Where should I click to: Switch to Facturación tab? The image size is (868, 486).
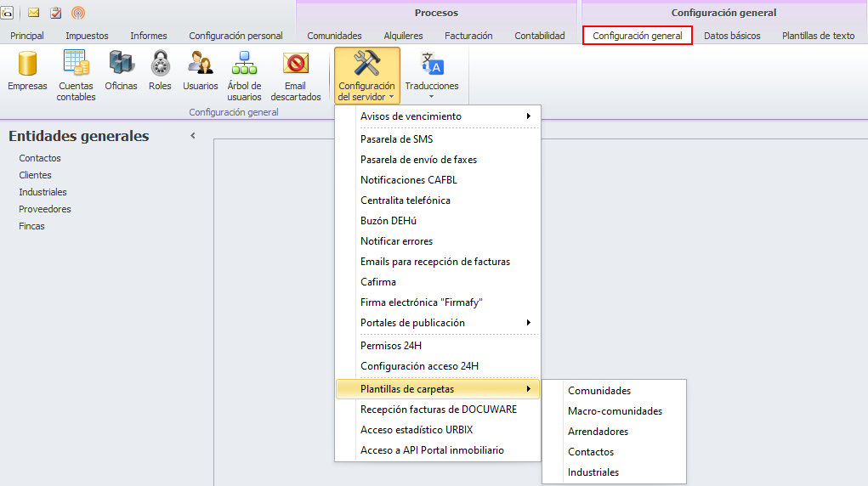pos(468,36)
